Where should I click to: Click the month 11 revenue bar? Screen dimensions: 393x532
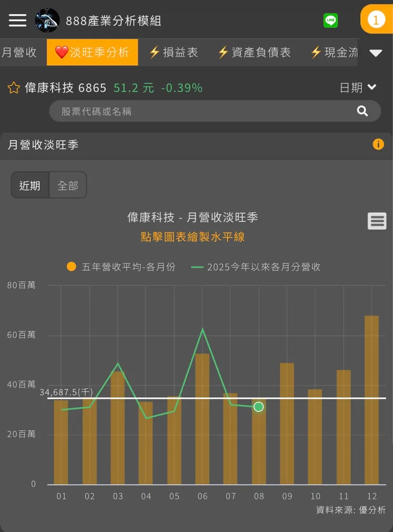point(344,427)
